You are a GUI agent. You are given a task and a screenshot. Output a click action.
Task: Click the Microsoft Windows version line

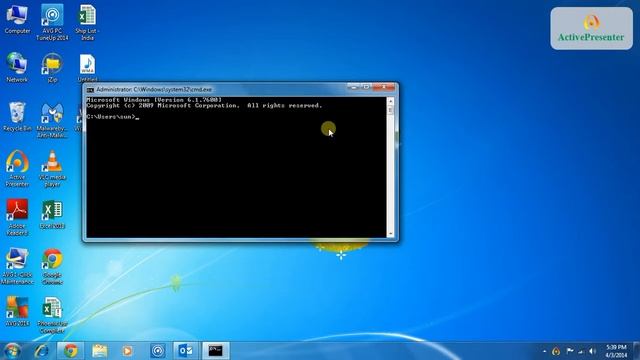coord(154,100)
